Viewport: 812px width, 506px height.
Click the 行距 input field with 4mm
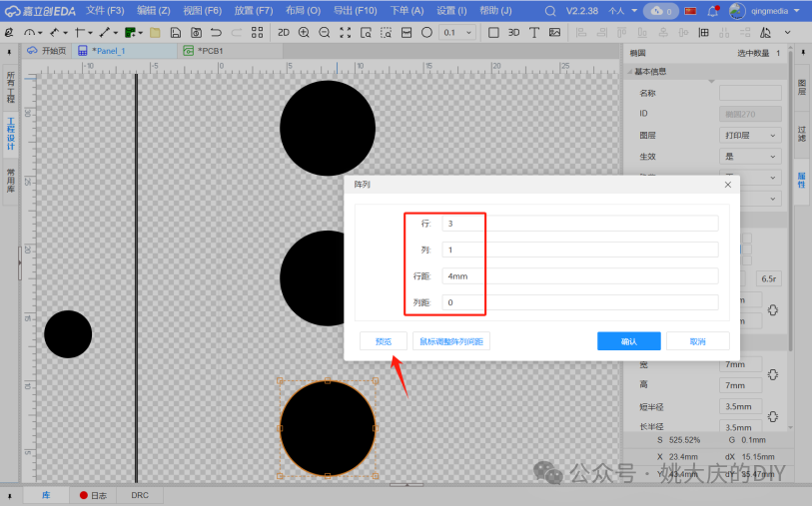point(580,276)
